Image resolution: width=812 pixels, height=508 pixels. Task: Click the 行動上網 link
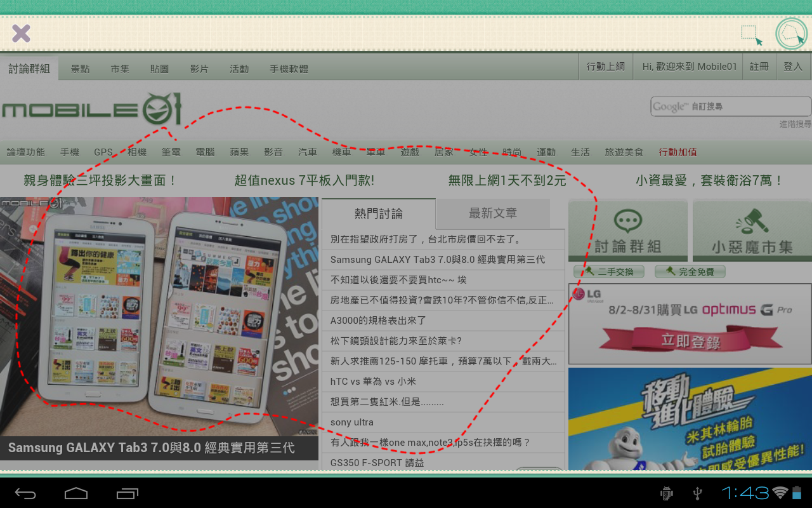(606, 66)
